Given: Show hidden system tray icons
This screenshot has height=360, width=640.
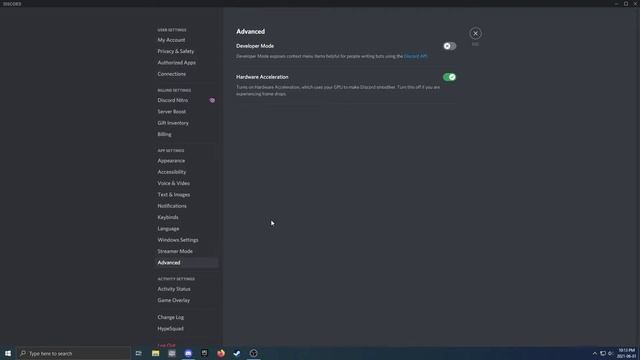Looking at the screenshot, I should coord(594,353).
